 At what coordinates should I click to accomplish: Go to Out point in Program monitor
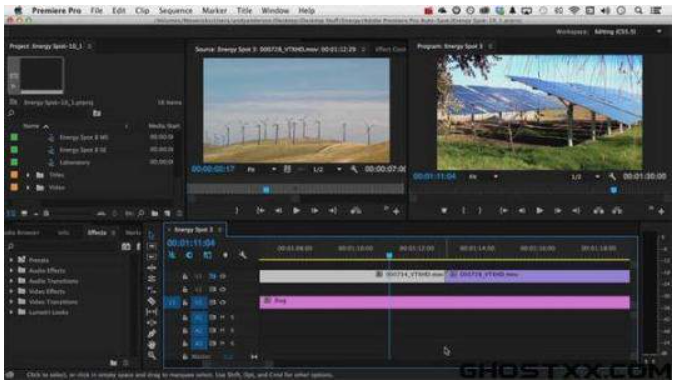576,211
